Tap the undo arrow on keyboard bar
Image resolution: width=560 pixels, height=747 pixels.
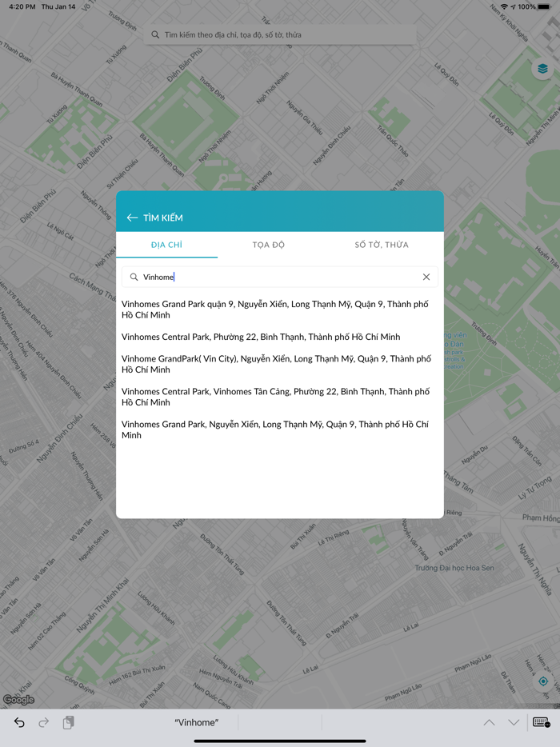click(19, 723)
